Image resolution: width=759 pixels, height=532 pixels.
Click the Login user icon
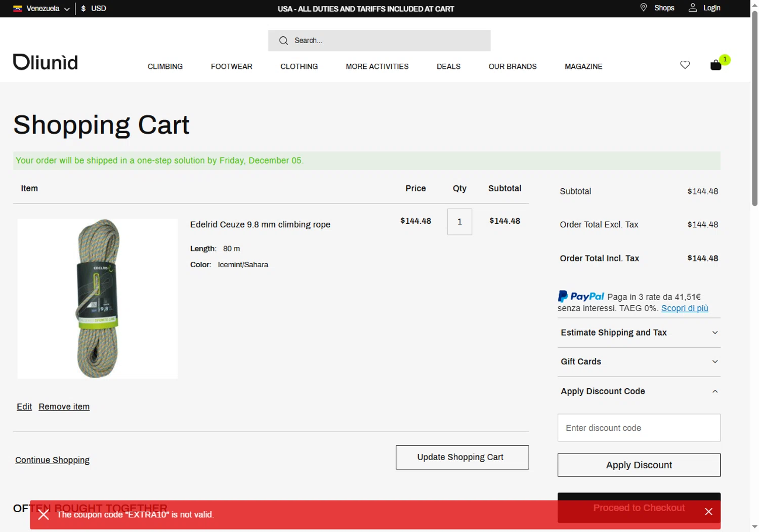693,8
